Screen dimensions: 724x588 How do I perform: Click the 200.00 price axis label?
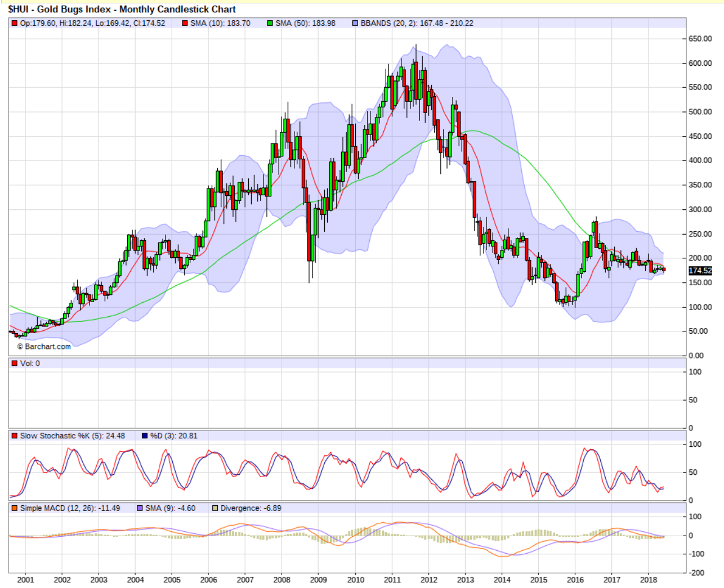[700, 258]
